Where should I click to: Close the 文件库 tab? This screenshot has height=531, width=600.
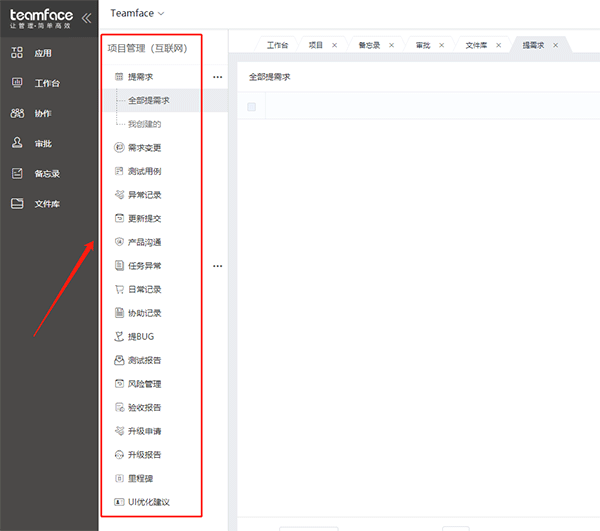pos(499,45)
